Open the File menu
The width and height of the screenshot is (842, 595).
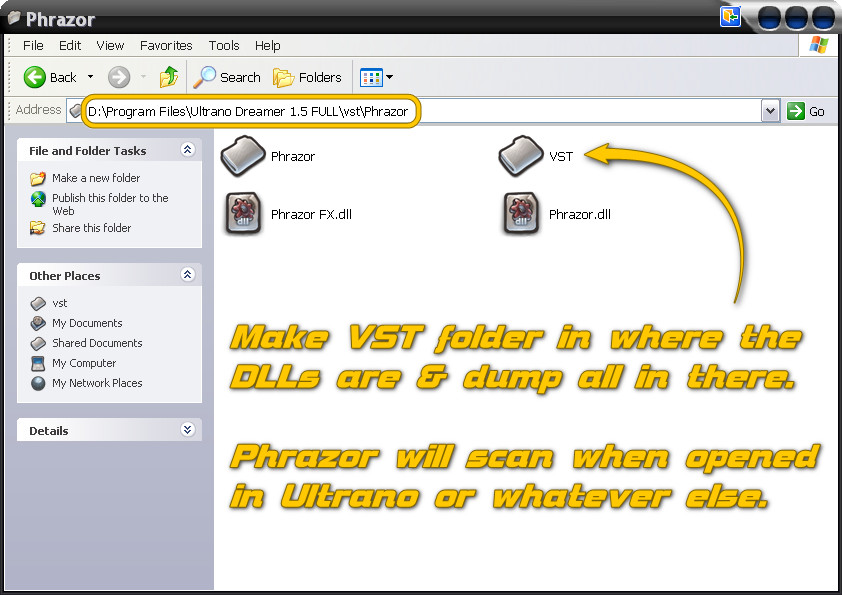[33, 46]
